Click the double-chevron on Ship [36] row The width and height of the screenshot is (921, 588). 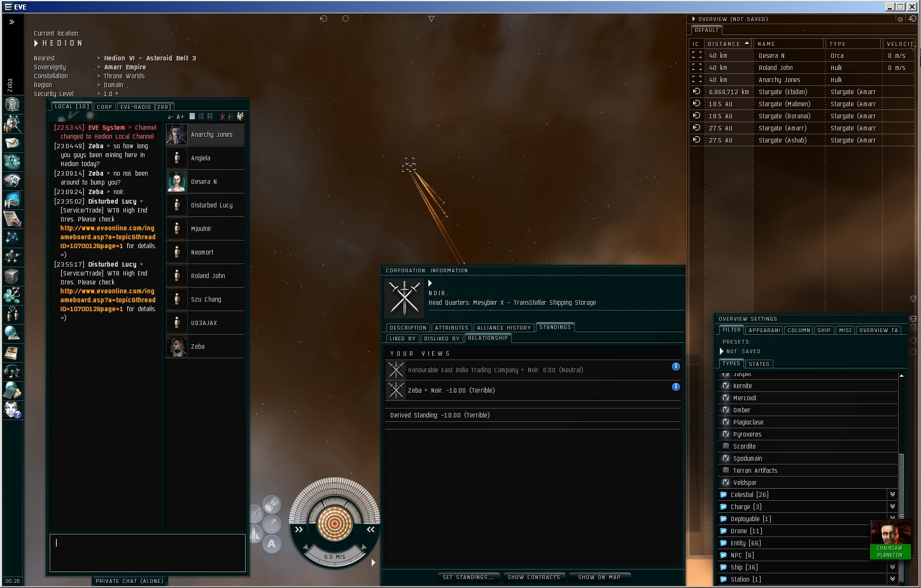pyautogui.click(x=892, y=567)
